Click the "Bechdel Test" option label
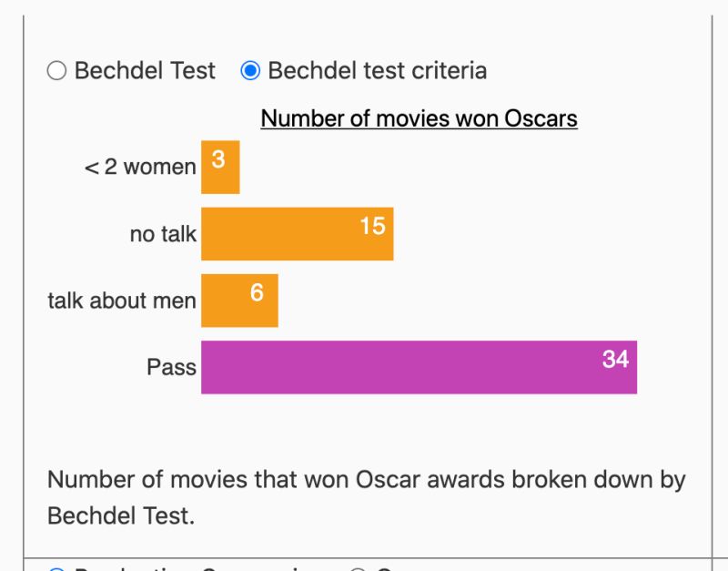Screen dimensions: 728x571 [x=145, y=71]
